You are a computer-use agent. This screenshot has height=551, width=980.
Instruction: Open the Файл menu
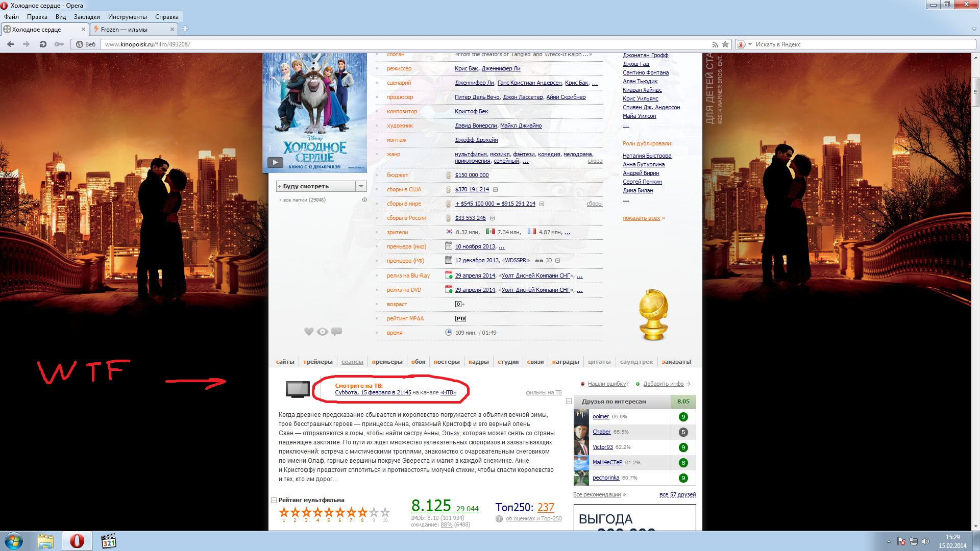(x=11, y=16)
